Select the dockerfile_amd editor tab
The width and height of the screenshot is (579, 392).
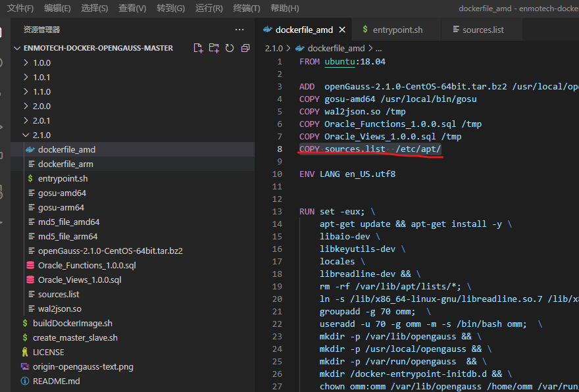[x=304, y=30]
